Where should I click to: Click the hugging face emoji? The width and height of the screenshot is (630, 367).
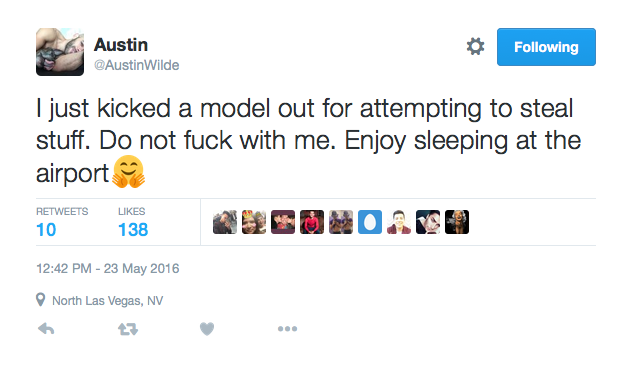point(129,172)
